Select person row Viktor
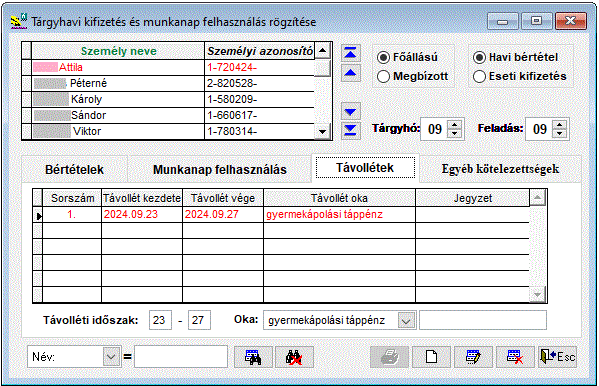The height and width of the screenshot is (386, 599). (118, 131)
